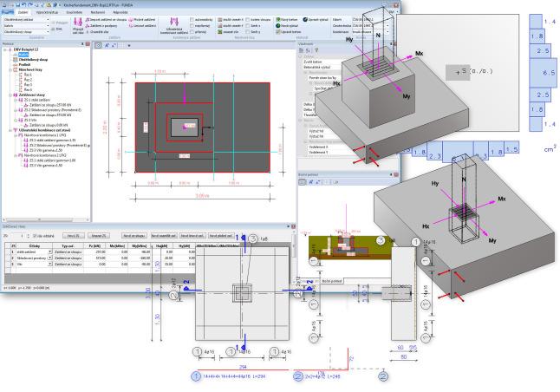Screen dimensions: 560x392
Task: Click the yellow warning triangle icon in title bar
Action: (49, 5)
